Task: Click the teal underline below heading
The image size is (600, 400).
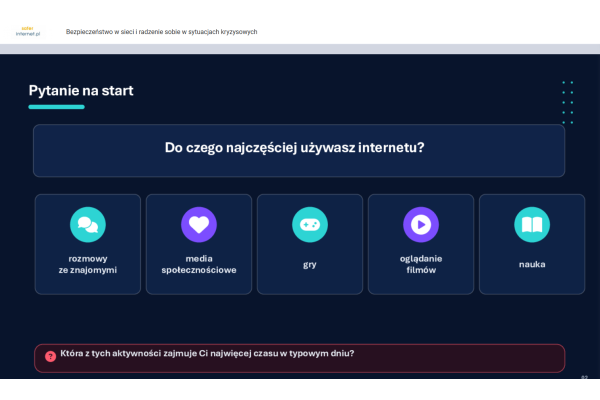Action: [x=56, y=106]
